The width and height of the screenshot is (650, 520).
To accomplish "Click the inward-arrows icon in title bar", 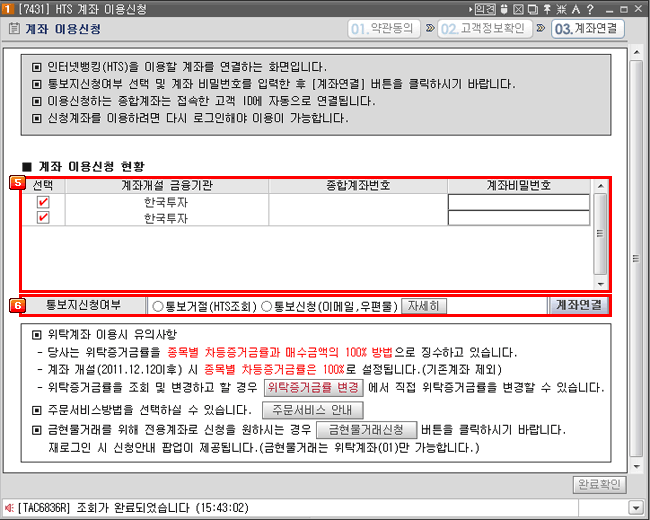I will tap(561, 9).
